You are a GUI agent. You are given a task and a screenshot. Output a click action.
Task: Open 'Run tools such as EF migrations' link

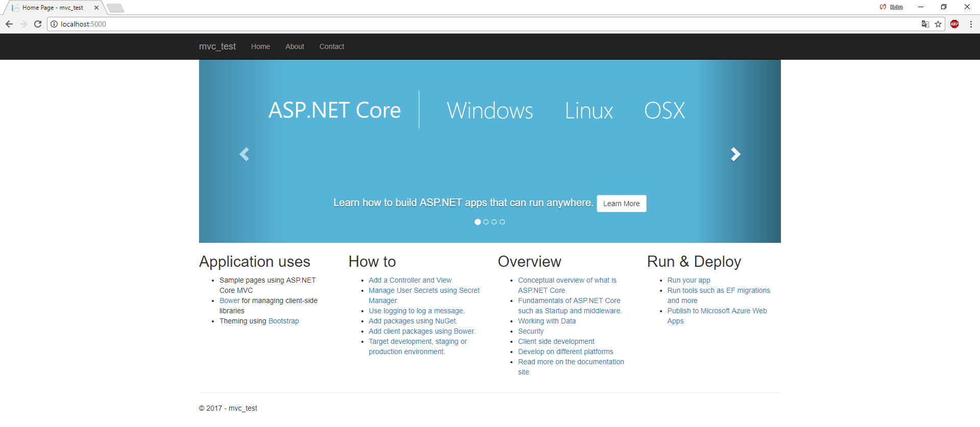click(719, 295)
